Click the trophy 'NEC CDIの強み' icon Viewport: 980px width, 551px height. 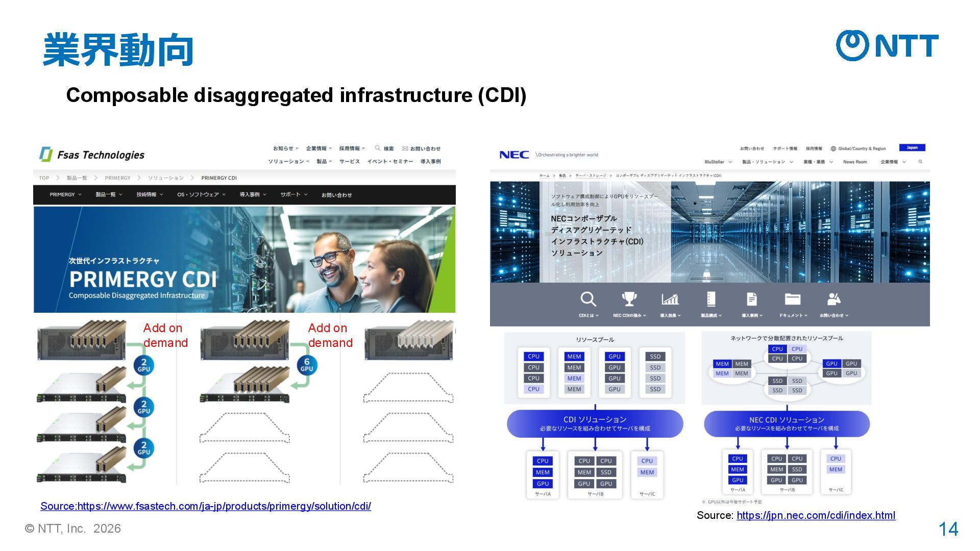[x=629, y=299]
